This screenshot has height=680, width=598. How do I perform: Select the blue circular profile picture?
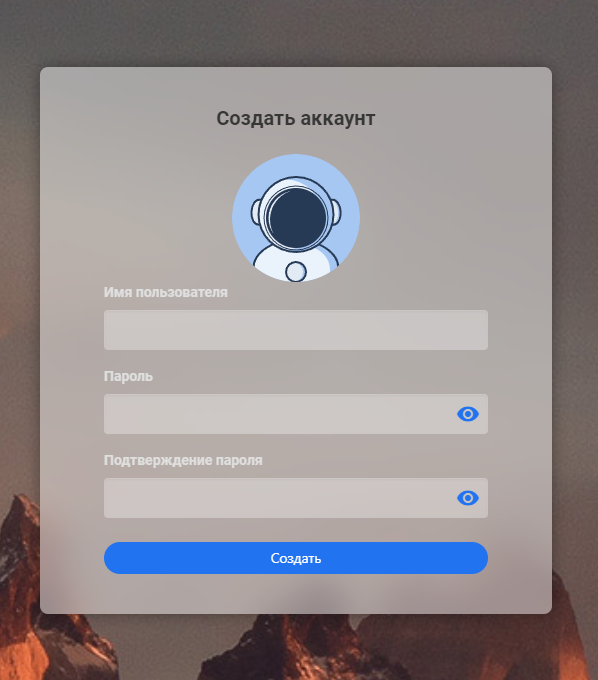[296, 218]
